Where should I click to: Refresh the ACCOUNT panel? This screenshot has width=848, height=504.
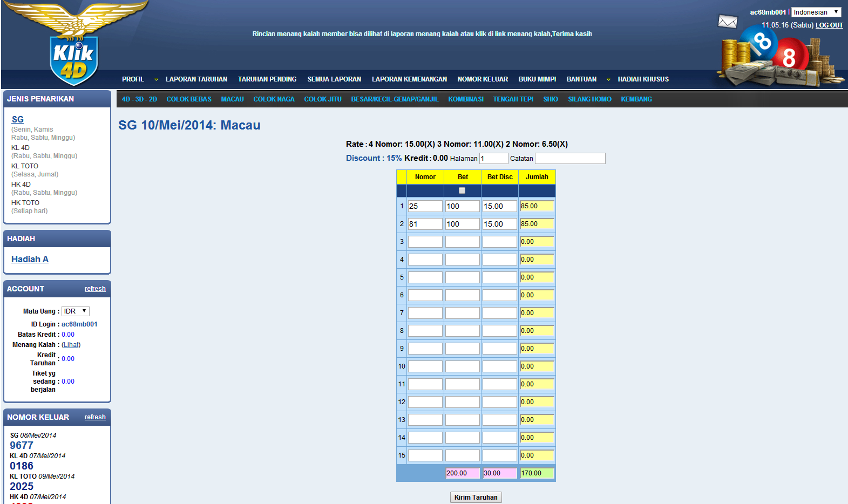point(95,289)
